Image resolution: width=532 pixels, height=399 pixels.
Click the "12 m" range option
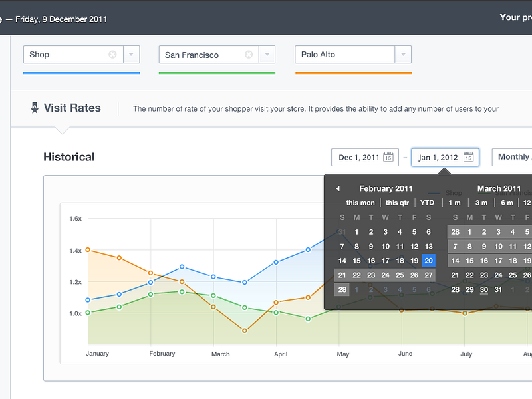click(x=528, y=202)
